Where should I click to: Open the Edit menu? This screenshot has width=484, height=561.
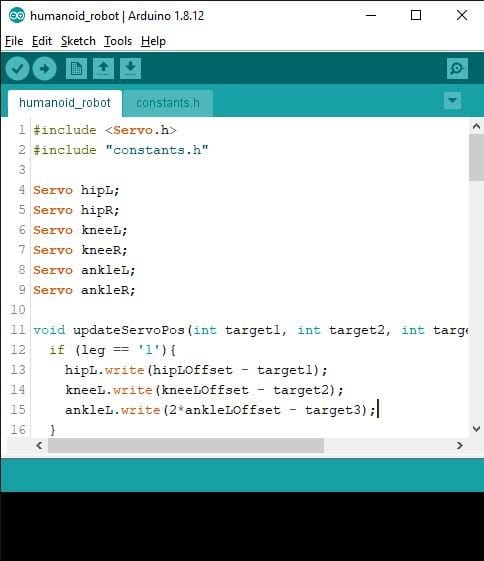(x=42, y=41)
